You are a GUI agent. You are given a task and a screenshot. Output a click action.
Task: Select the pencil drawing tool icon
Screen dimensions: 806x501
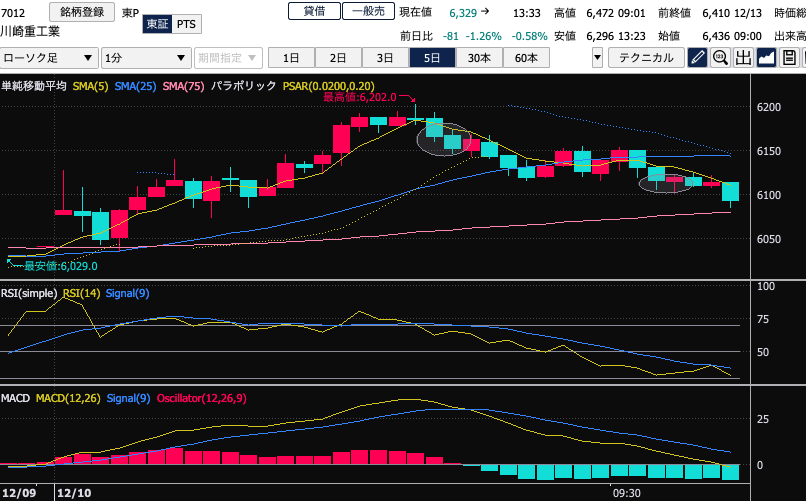pos(699,58)
